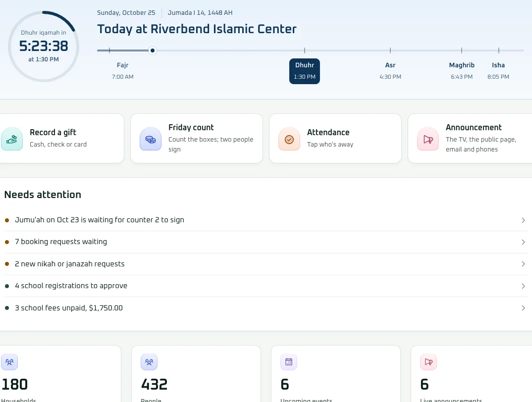Open chevron for 3 school fees unpaid
The width and height of the screenshot is (532, 402).
point(523,308)
